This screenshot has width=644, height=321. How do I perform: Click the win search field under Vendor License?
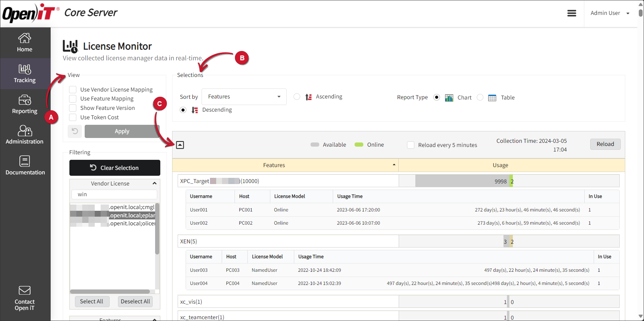click(x=114, y=194)
